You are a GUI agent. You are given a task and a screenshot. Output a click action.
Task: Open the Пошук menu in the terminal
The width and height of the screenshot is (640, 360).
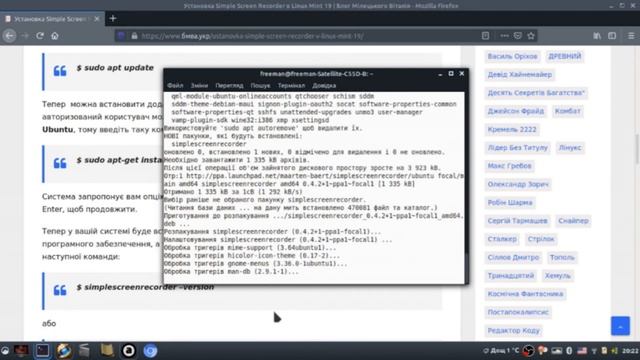tap(260, 86)
